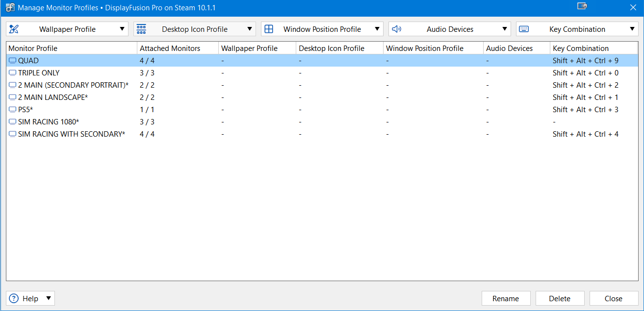Click the monitor icon beside QUAD
This screenshot has width=644, height=311.
click(12, 61)
